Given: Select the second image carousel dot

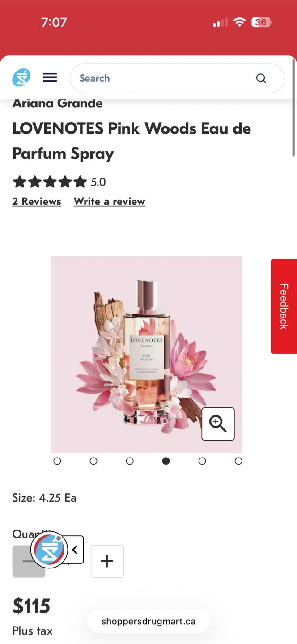Looking at the screenshot, I should click(x=93, y=461).
